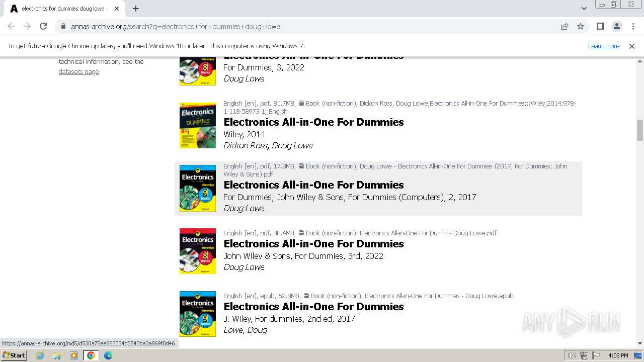644x362 pixels.
Task: Go back to the previous page
Action: click(x=11, y=26)
